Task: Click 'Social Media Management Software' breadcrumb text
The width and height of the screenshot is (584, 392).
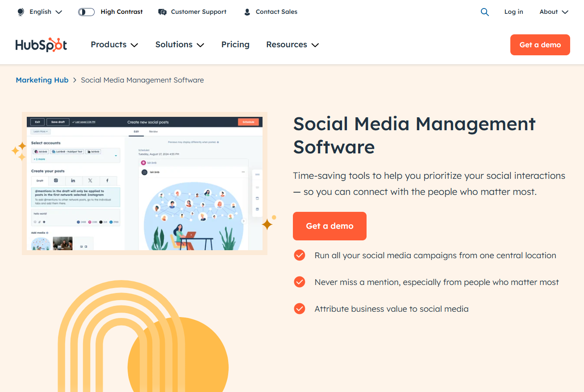Action: (x=142, y=80)
